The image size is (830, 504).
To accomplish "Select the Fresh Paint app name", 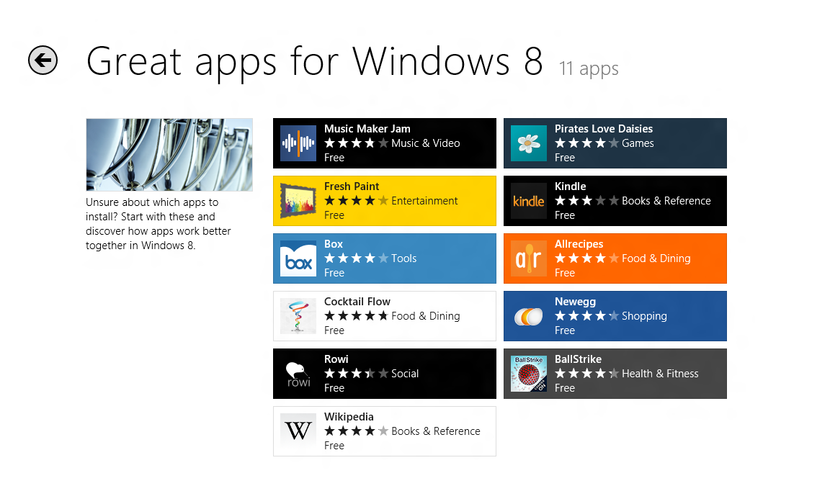I will (352, 186).
